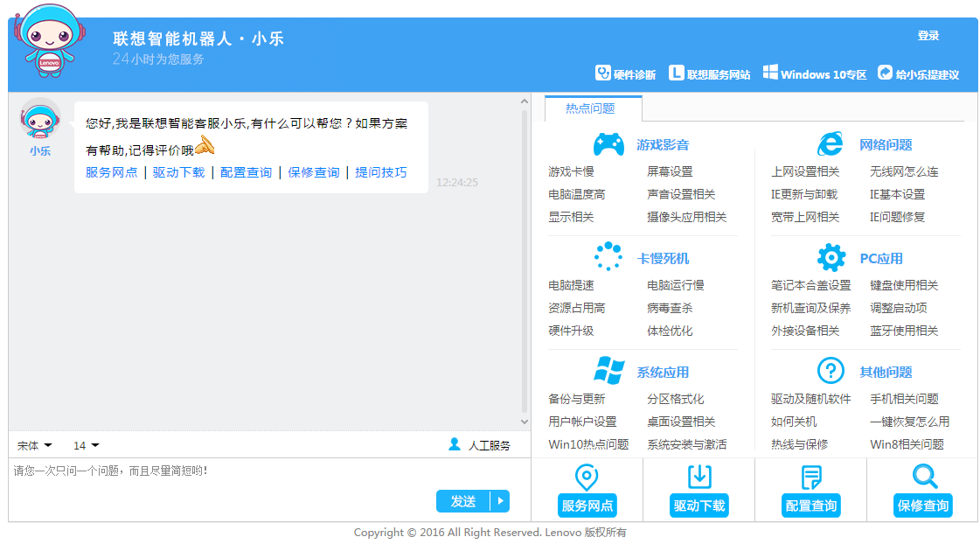Click the Windows logo beside Windows 10专区
This screenshot has height=544, width=980.
pos(770,73)
